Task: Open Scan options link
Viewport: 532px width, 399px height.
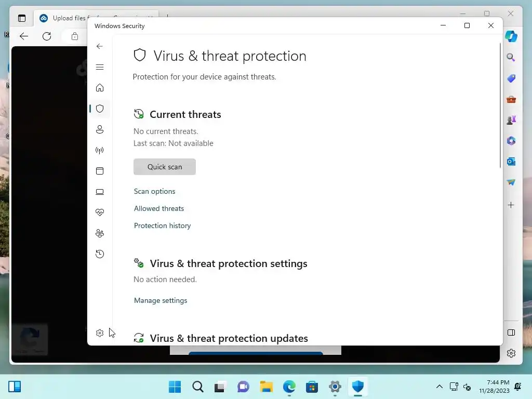Action: coord(154,191)
